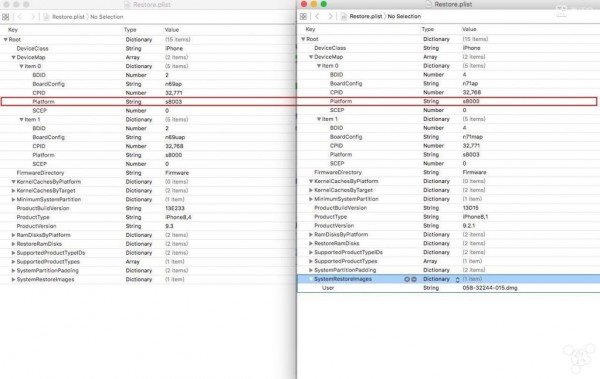600x379 pixels.
Task: Open Type popup stepper on SystemRestoreImages row
Action: click(457, 279)
